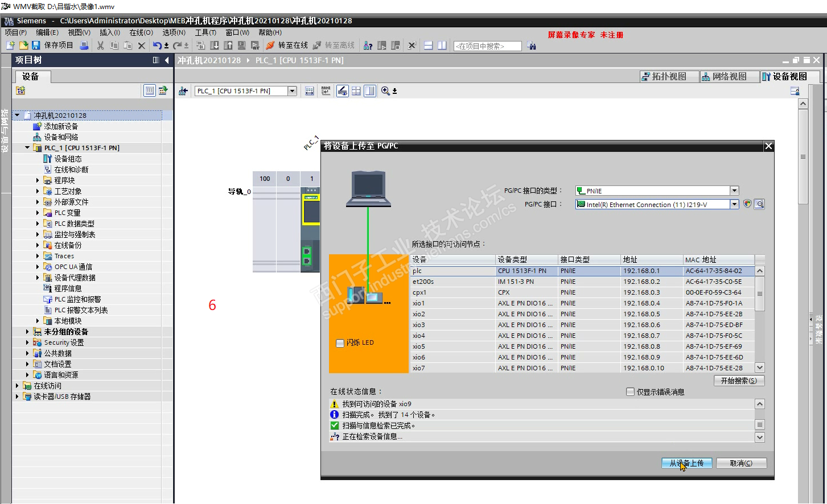Open the 项目(P) menu
This screenshot has width=827, height=504.
click(x=16, y=32)
